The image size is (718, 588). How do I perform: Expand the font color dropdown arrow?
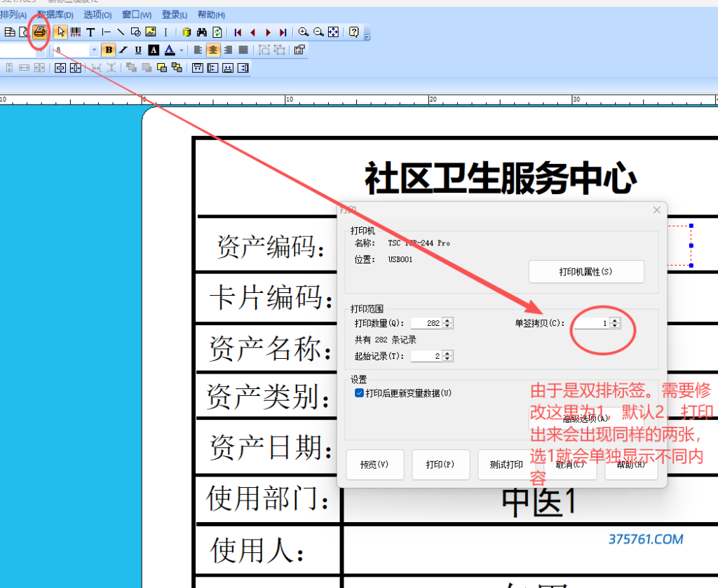(182, 50)
